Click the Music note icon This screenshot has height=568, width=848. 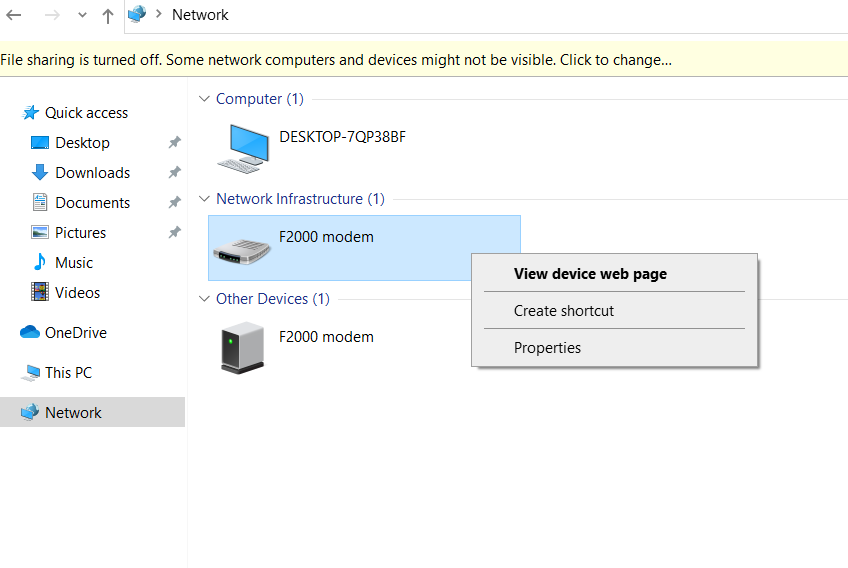(39, 262)
